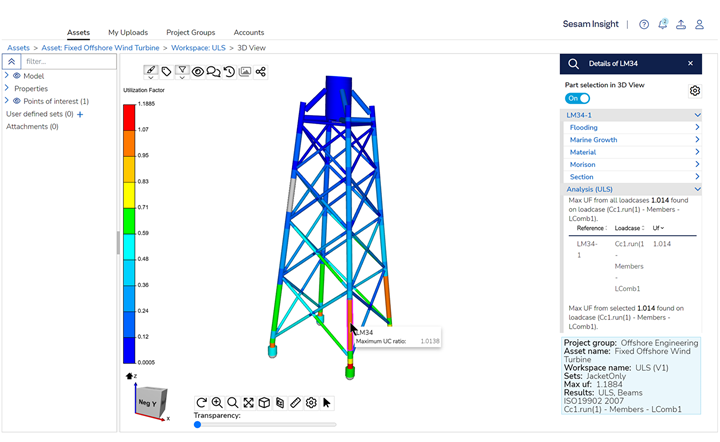Click the home icon above orientation cube
This screenshot has height=442, width=720.
129,376
